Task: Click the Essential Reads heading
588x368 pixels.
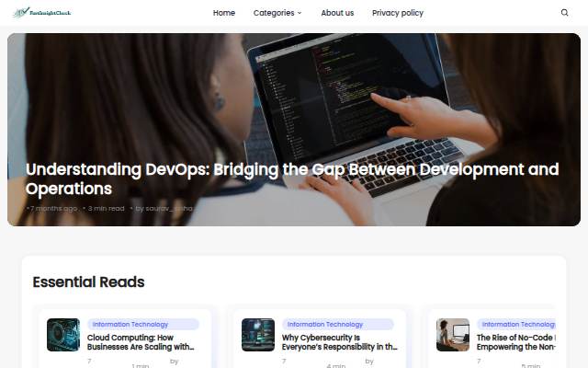Action: [x=88, y=282]
